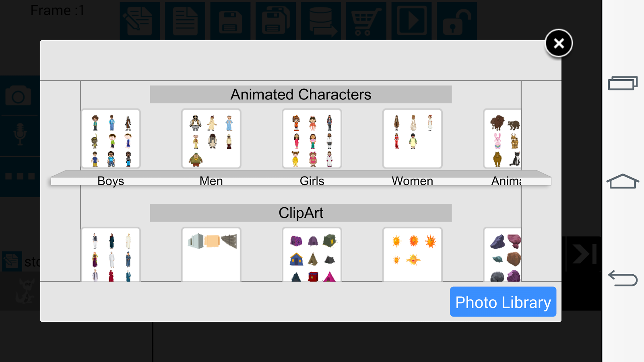The height and width of the screenshot is (362, 644).
Task: Choose the rocks clipart pack
Action: [x=502, y=254]
